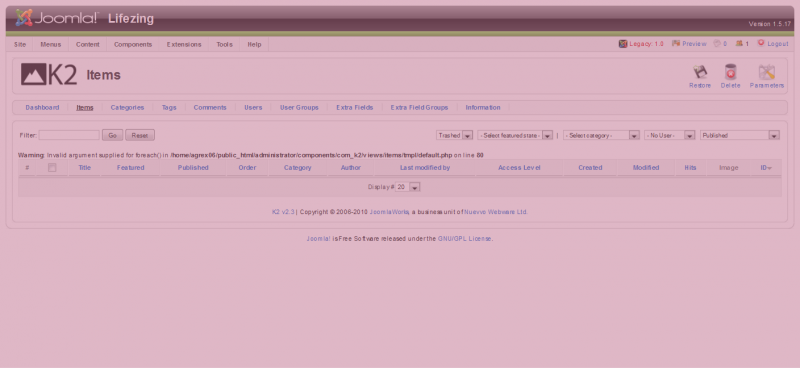The width and height of the screenshot is (800, 368).
Task: Sort table by Title column
Action: 85,168
